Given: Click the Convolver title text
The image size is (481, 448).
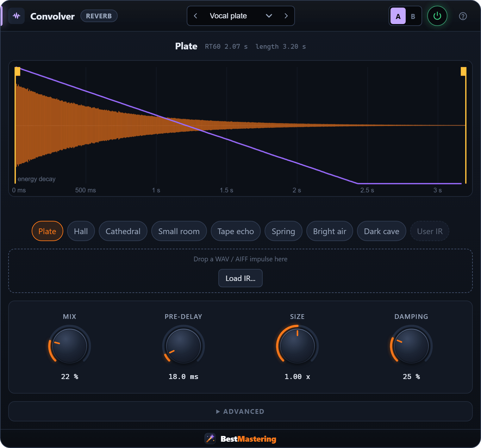Looking at the screenshot, I should pos(53,16).
